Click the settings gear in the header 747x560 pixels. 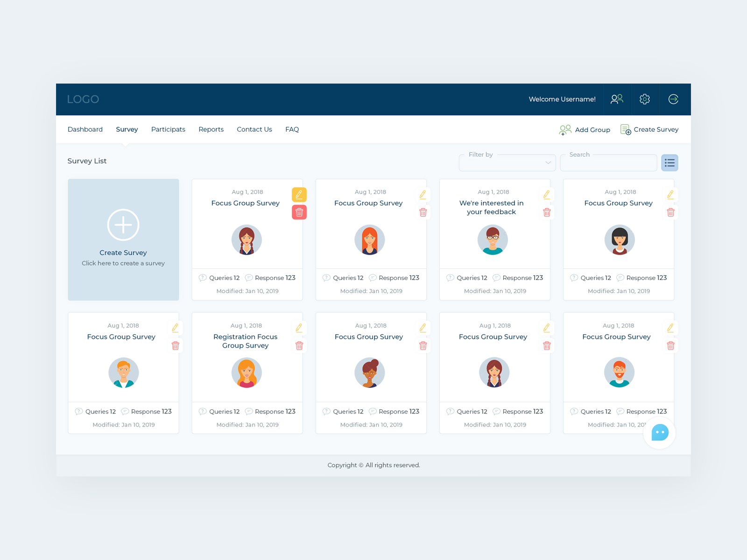click(645, 99)
